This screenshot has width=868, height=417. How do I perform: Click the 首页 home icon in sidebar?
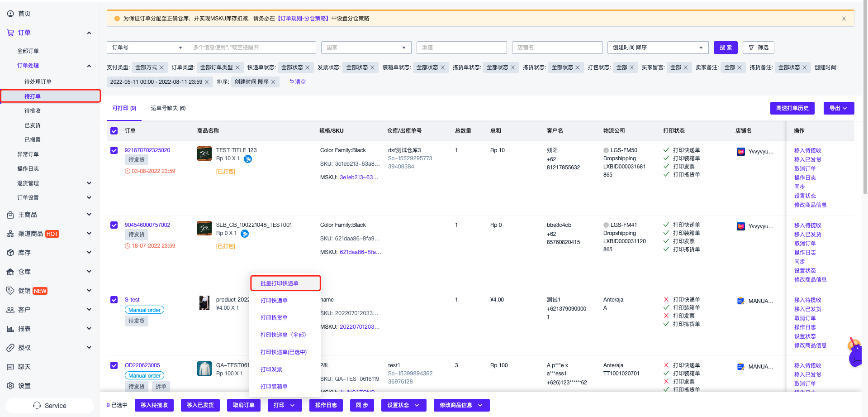click(10, 14)
